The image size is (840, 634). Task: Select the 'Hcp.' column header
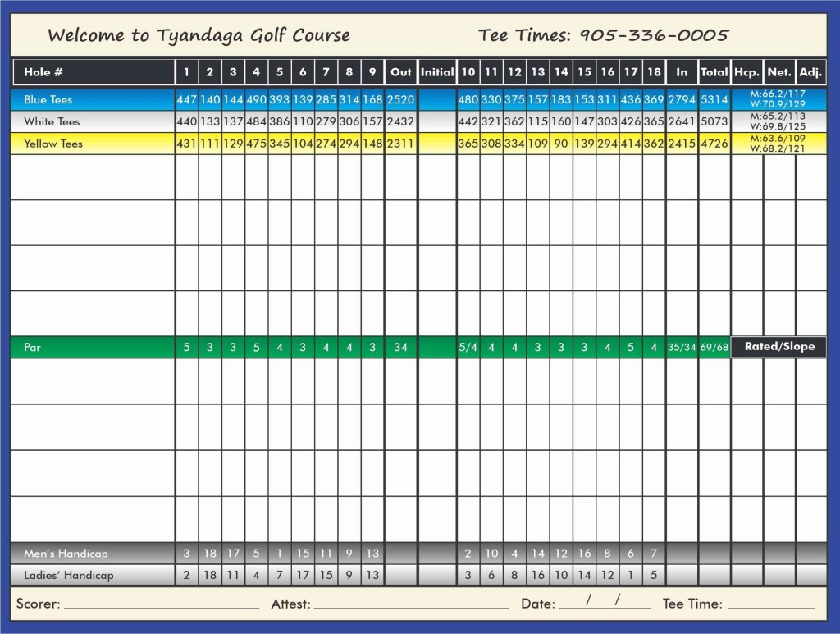tap(746, 71)
